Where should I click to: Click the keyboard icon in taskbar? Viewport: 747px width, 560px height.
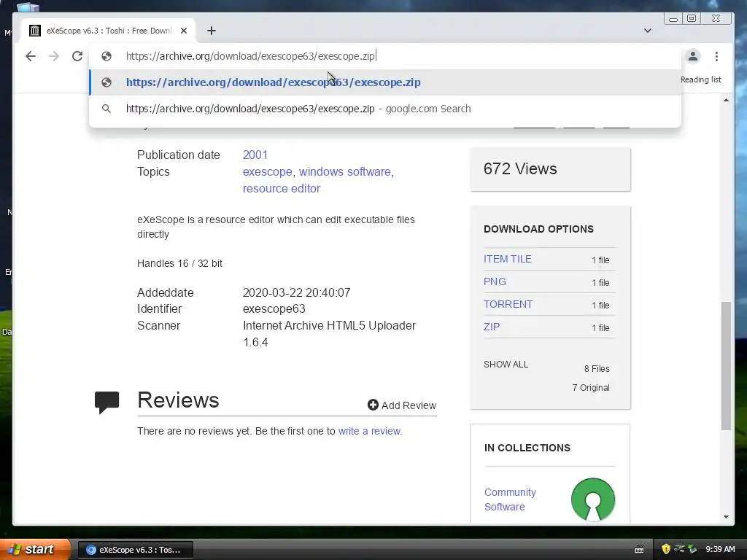click(x=639, y=550)
